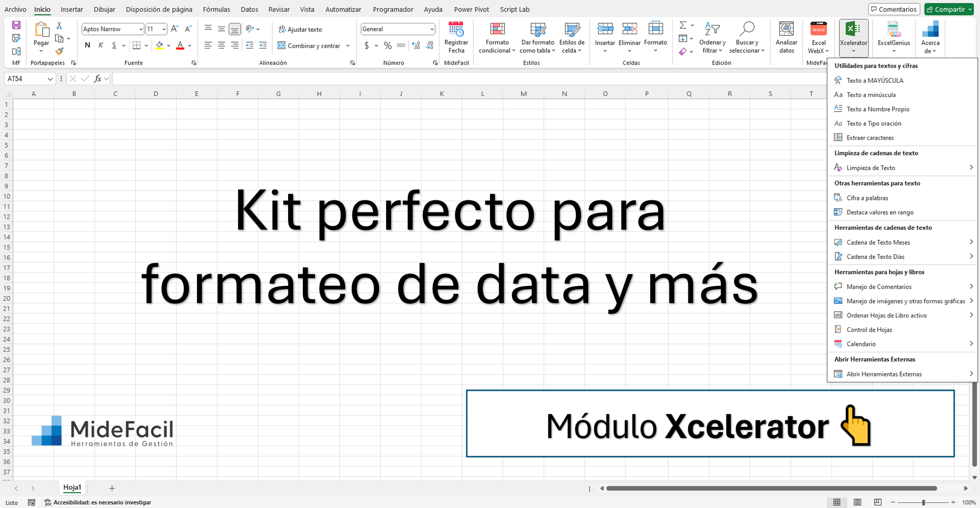Toggle align text left

(x=208, y=46)
